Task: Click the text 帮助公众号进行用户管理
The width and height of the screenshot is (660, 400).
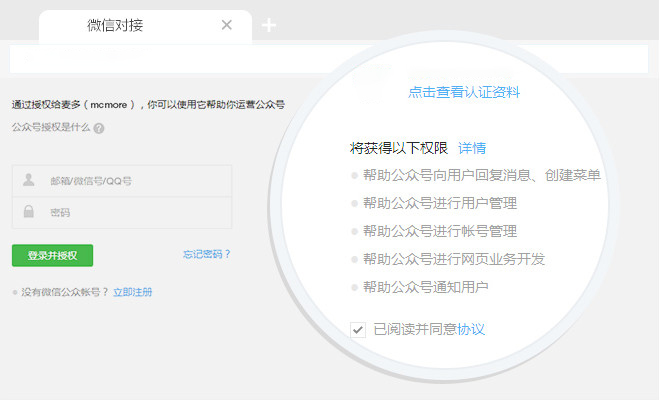Action: [440, 203]
